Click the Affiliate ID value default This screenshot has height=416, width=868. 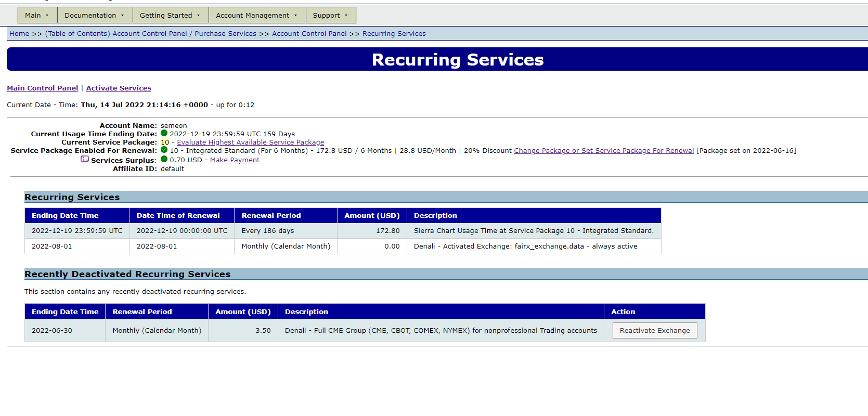pyautogui.click(x=172, y=169)
